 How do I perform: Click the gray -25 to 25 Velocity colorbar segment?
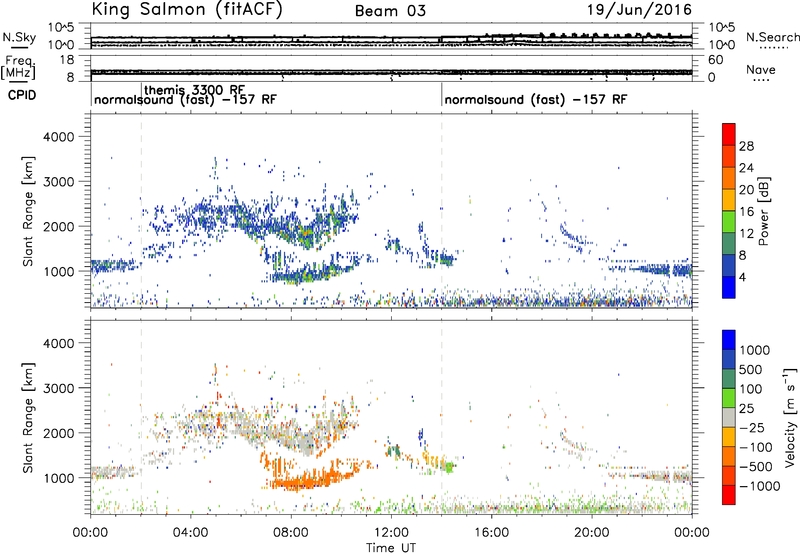729,417
